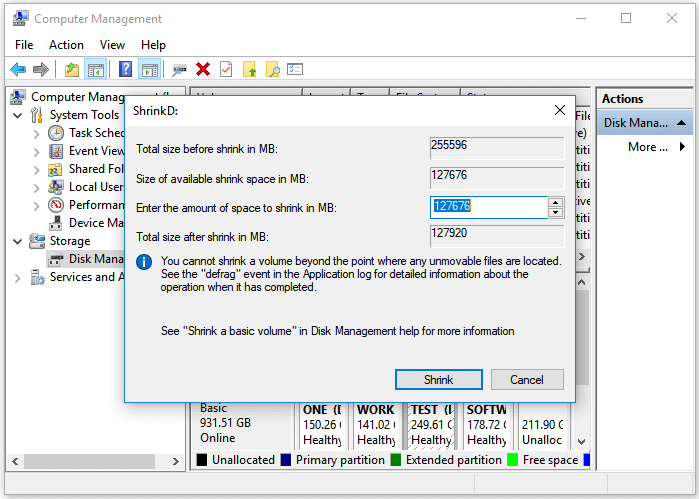
Task: Cancel the shrink dialog
Action: 526,380
